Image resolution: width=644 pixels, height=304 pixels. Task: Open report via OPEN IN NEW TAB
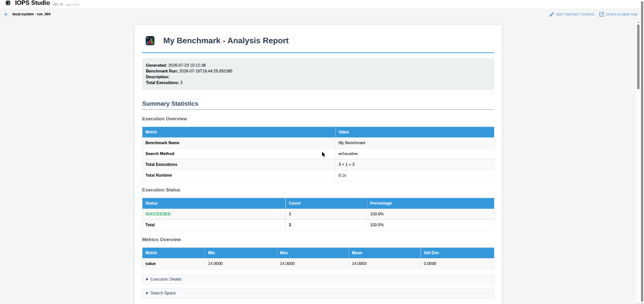(618, 14)
